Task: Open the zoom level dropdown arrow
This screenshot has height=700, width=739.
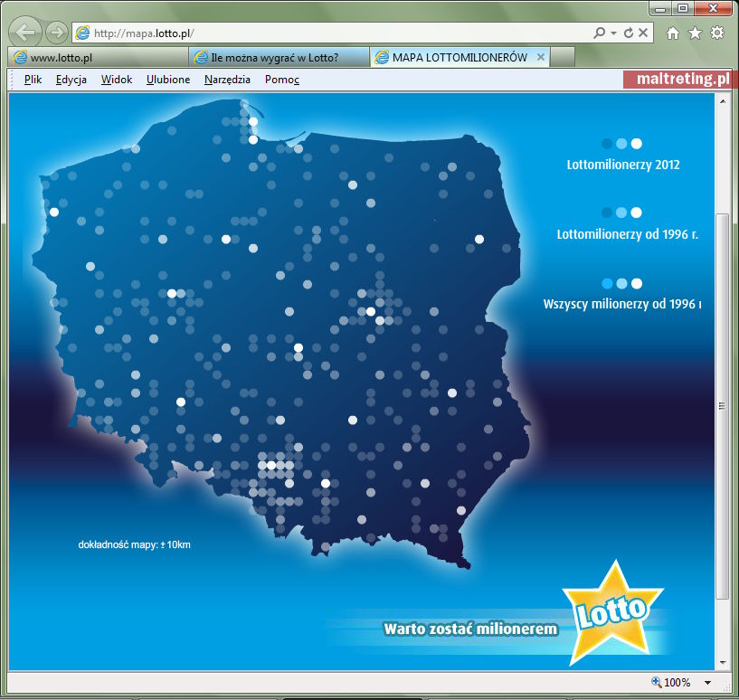Action: coord(708,683)
